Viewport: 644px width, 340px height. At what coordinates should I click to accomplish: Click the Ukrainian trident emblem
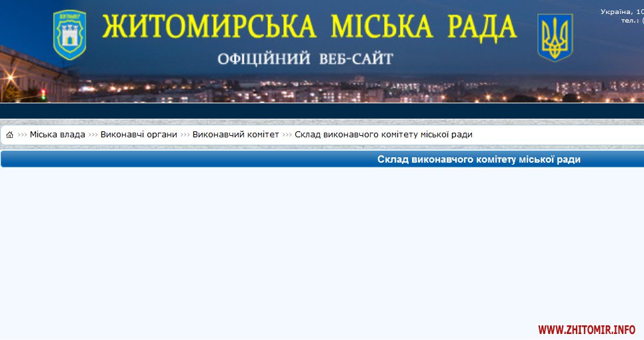click(555, 38)
